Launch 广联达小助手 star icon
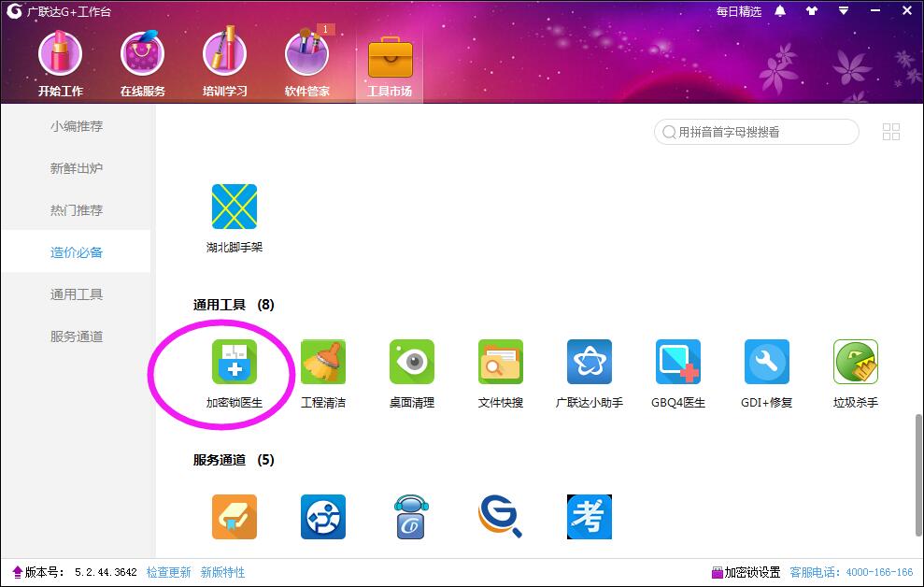Screen dimensions: 924x587 590,362
